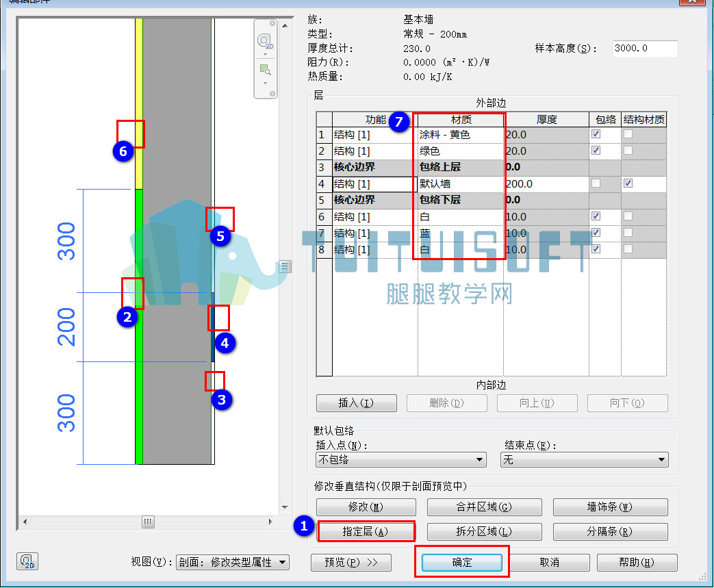This screenshot has height=588, width=714.
Task: Click the 指定层(A) button
Action: [366, 531]
